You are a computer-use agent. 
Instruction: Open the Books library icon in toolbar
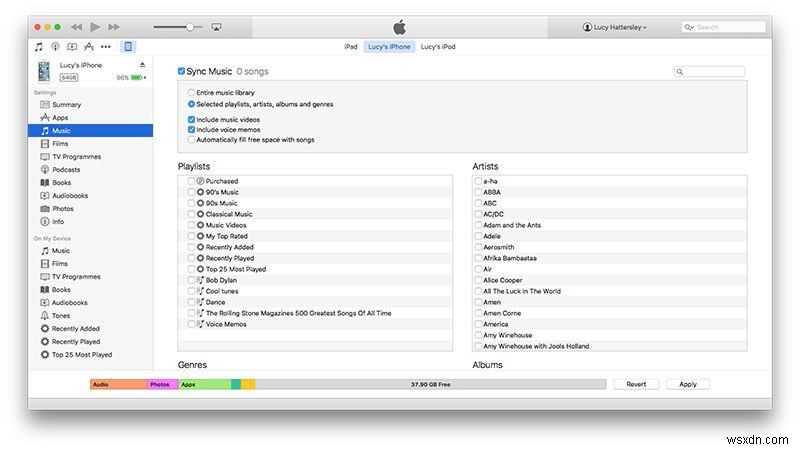[x=72, y=47]
